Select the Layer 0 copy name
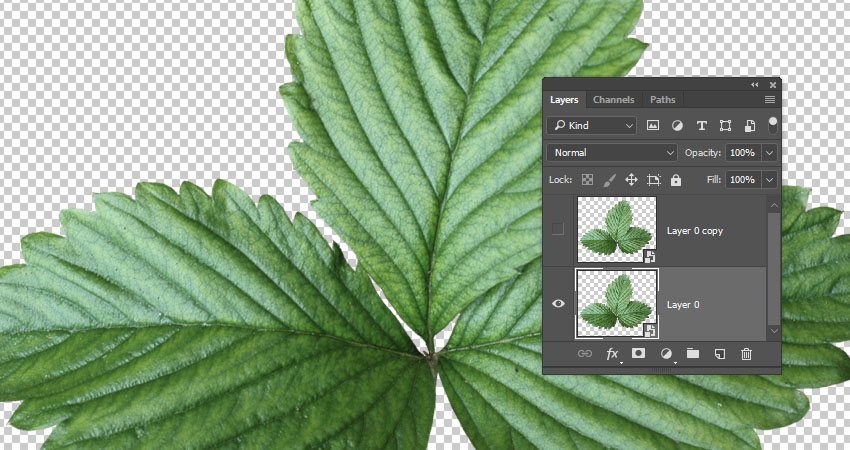Viewport: 850px width, 450px height. (695, 231)
